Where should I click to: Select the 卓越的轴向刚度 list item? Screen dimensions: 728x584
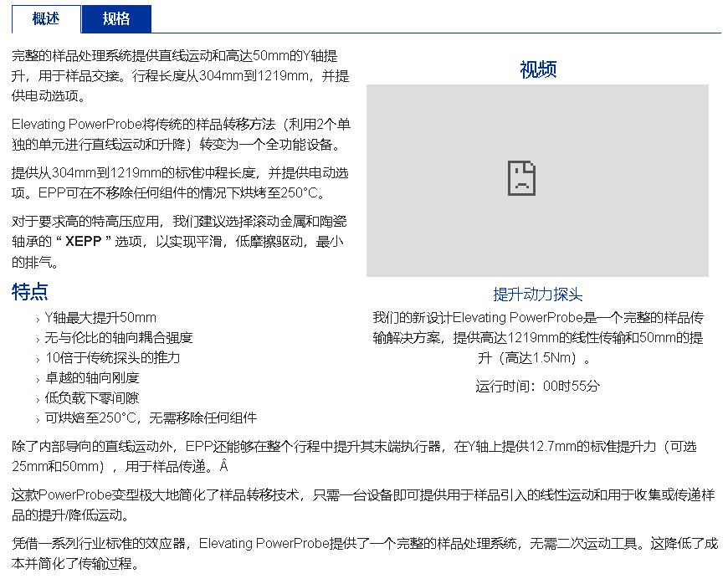92,378
